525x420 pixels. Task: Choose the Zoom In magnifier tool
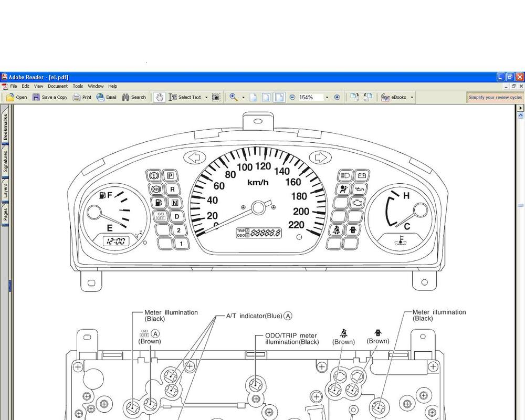234,97
